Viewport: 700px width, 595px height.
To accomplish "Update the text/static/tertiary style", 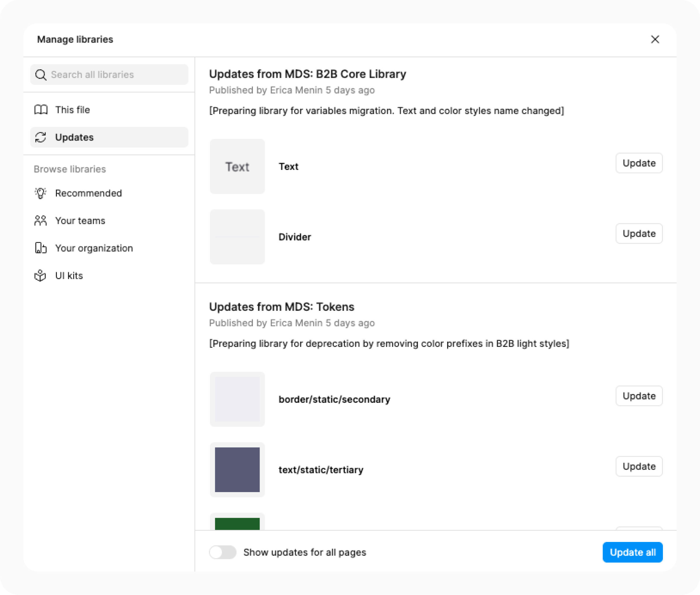I will click(x=638, y=466).
